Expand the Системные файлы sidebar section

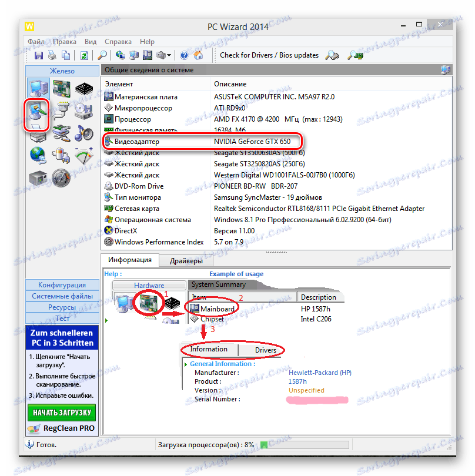pos(62,296)
